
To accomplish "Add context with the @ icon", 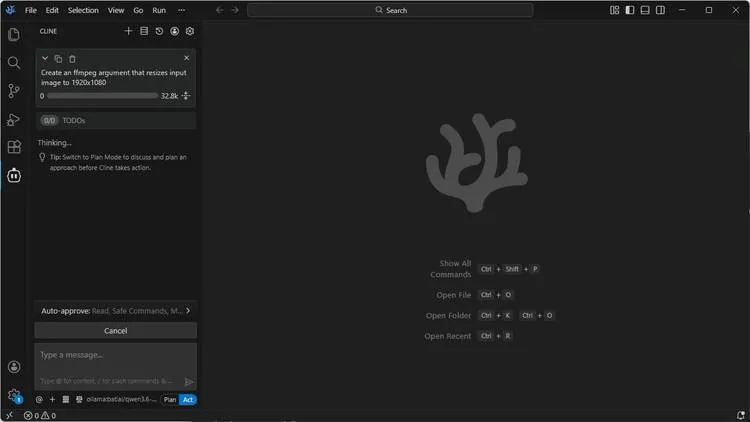I will (39, 400).
